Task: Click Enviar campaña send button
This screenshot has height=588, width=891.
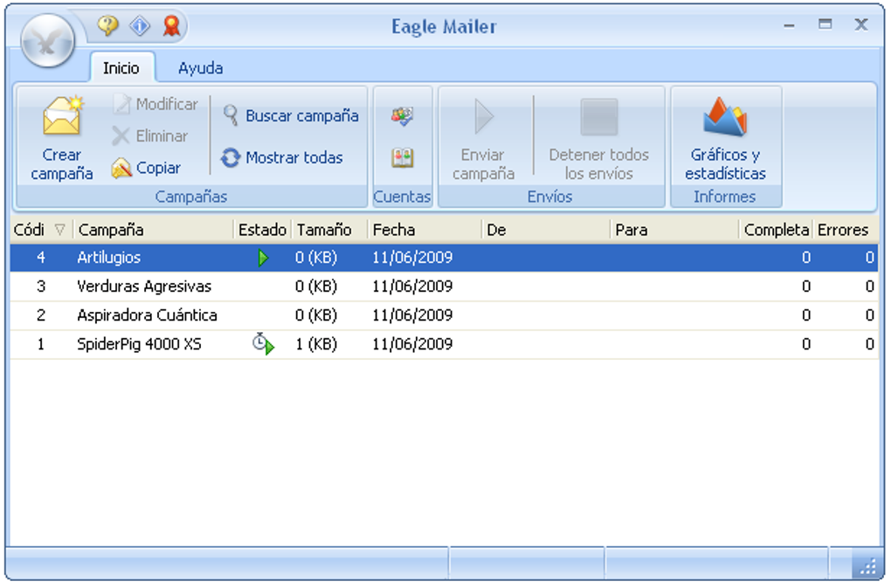Action: click(484, 139)
